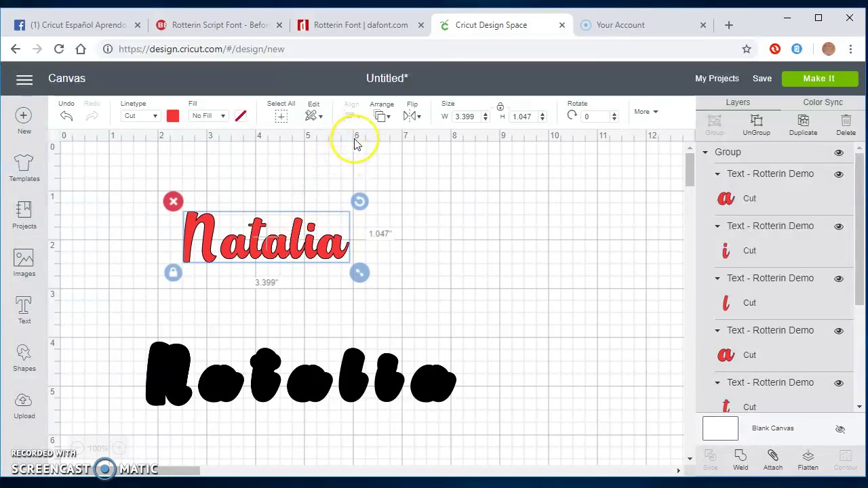Click the Undo arrow
868x488 pixels.
pyautogui.click(x=66, y=117)
